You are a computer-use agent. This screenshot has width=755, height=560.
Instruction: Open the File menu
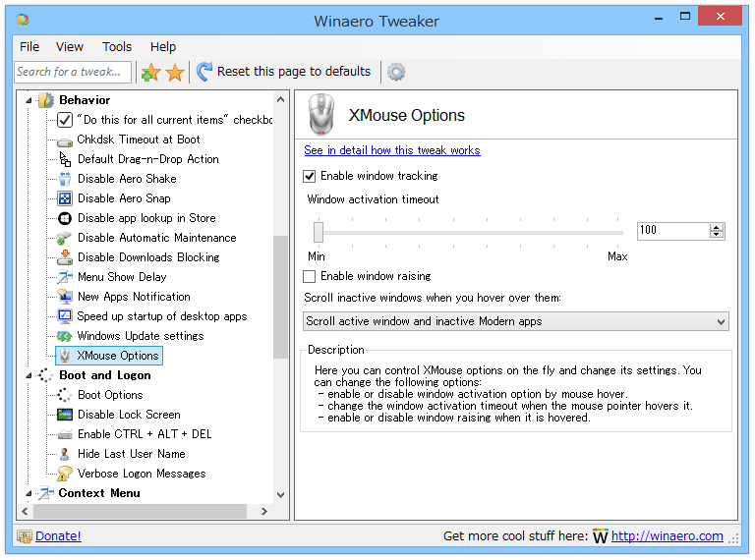point(29,47)
